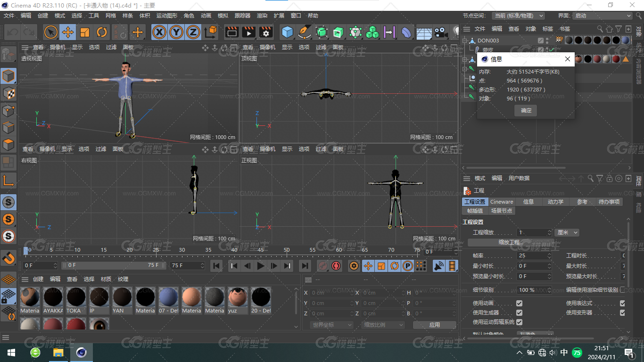This screenshot has width=644, height=362.
Task: Add an Extrude generator green icon
Action: click(338, 32)
